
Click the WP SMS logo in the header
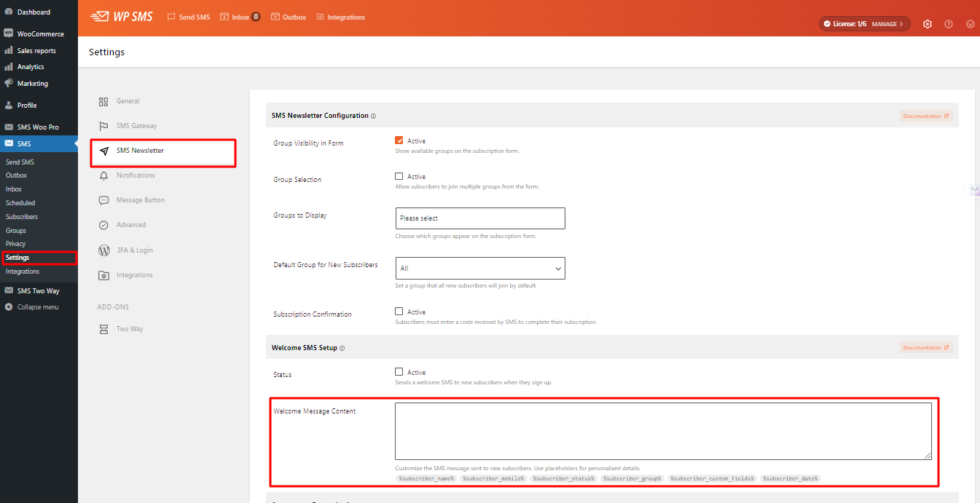click(x=121, y=17)
